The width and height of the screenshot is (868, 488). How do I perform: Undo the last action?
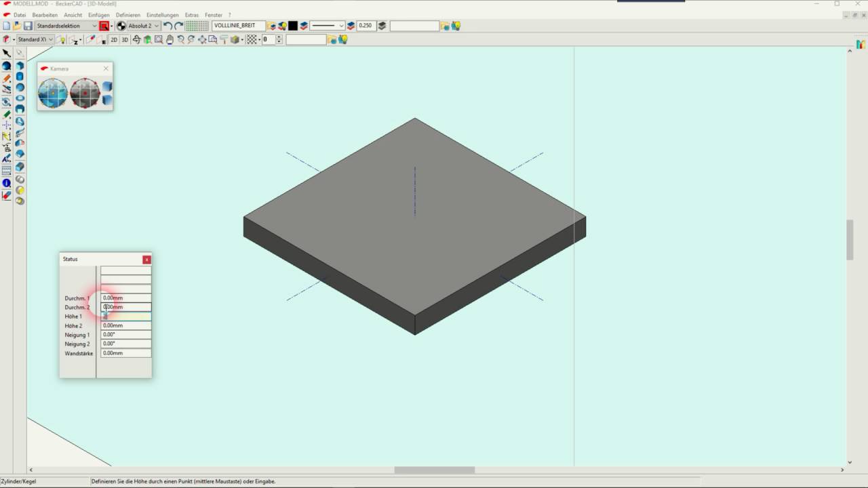(167, 26)
